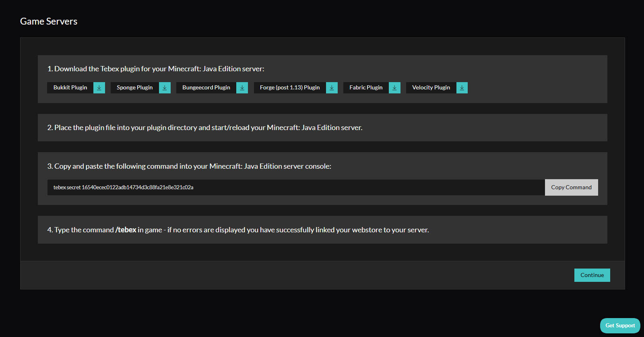This screenshot has height=337, width=644.
Task: Select the Forge (post 1.13) Plugin label
Action: tap(290, 88)
